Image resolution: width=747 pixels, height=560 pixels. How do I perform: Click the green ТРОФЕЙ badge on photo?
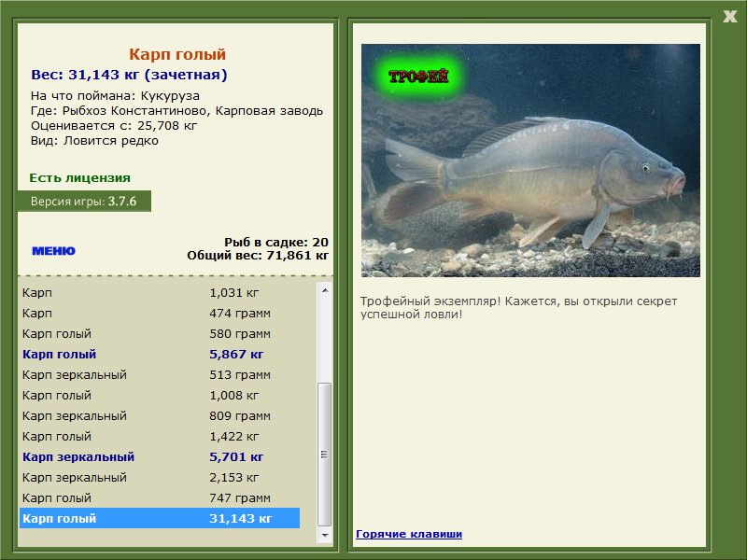coord(418,76)
